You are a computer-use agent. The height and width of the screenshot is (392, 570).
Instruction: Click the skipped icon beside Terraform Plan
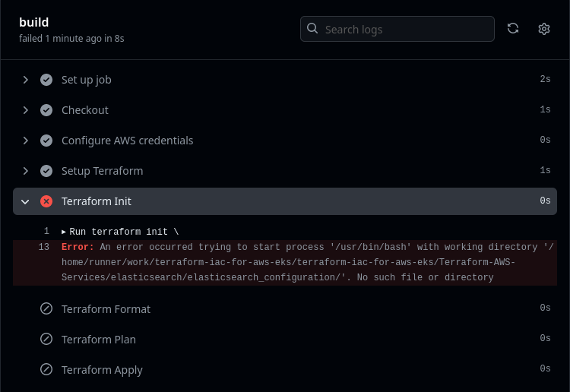(x=46, y=340)
